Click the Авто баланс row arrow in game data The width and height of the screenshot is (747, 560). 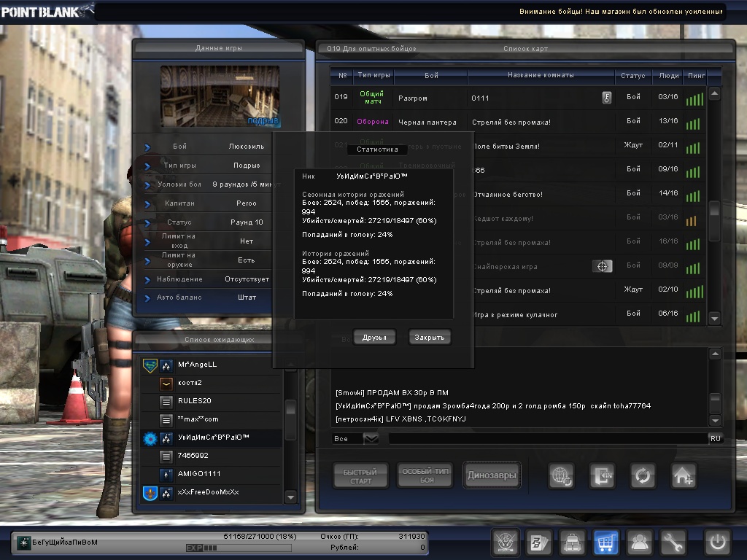(147, 298)
